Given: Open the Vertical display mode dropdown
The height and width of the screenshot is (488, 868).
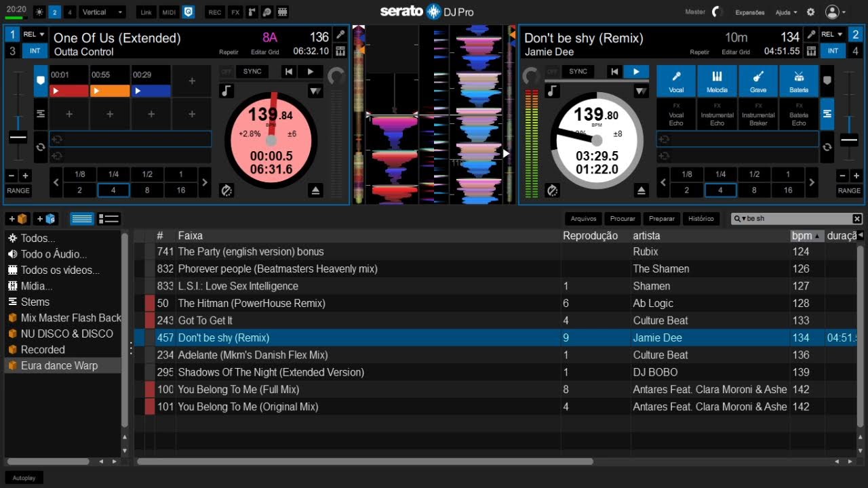Looking at the screenshot, I should pyautogui.click(x=102, y=12).
